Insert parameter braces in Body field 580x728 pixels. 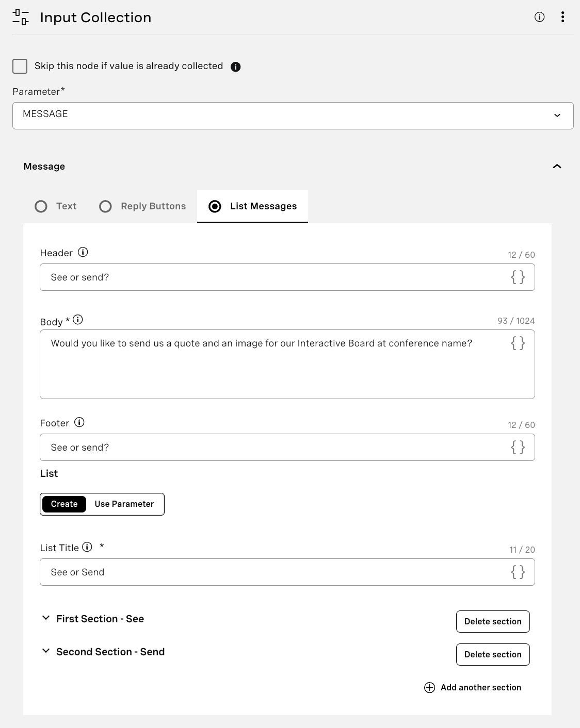pyautogui.click(x=518, y=343)
